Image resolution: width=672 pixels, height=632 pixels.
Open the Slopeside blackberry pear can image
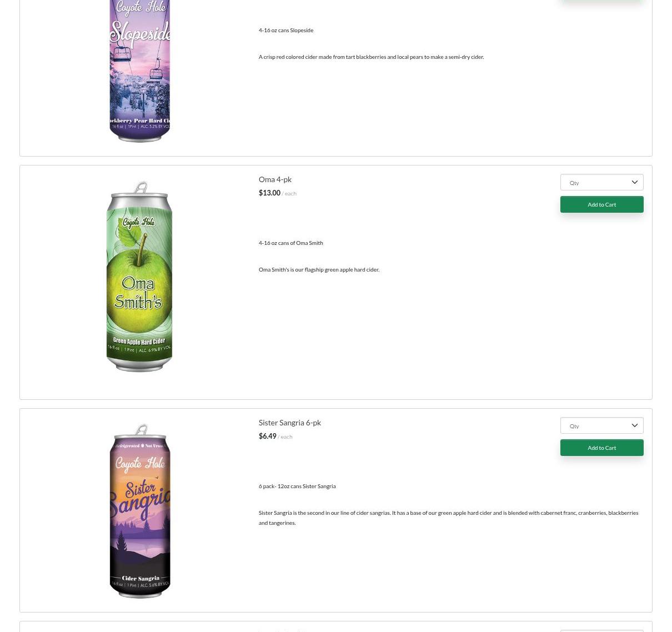[x=140, y=71]
